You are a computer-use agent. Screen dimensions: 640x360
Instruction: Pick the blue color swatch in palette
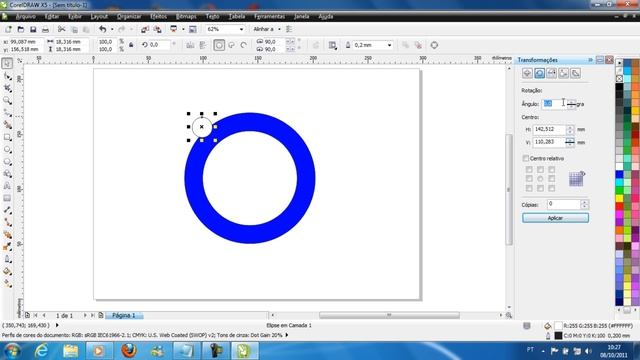tap(620, 175)
